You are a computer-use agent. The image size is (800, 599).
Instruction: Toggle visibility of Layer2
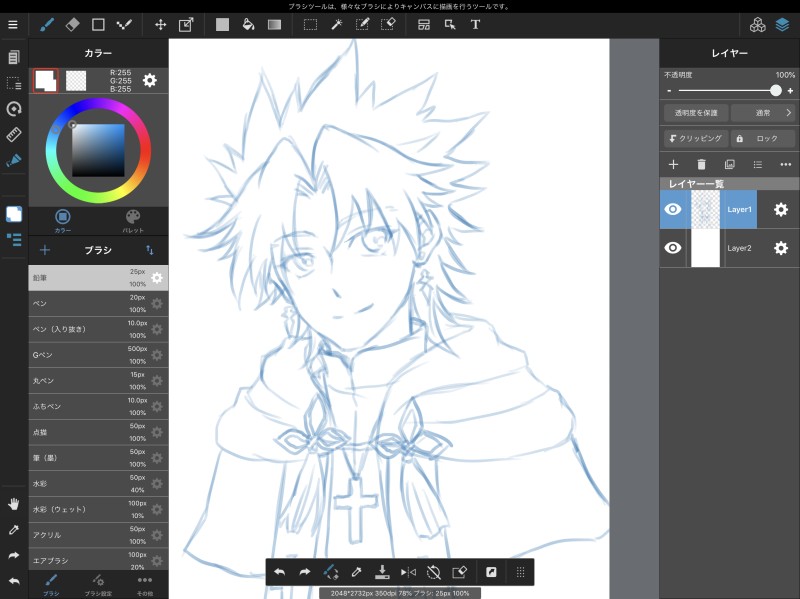point(672,248)
